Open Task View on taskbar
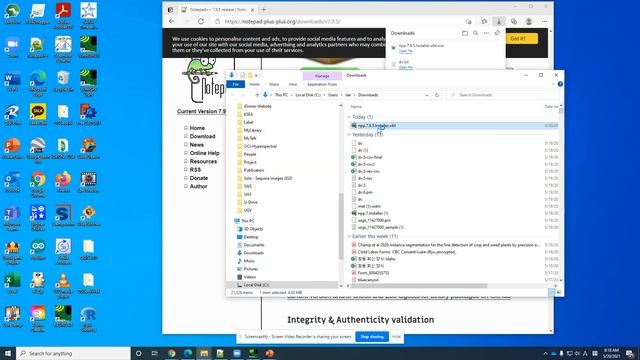640x360 pixels. point(155,353)
